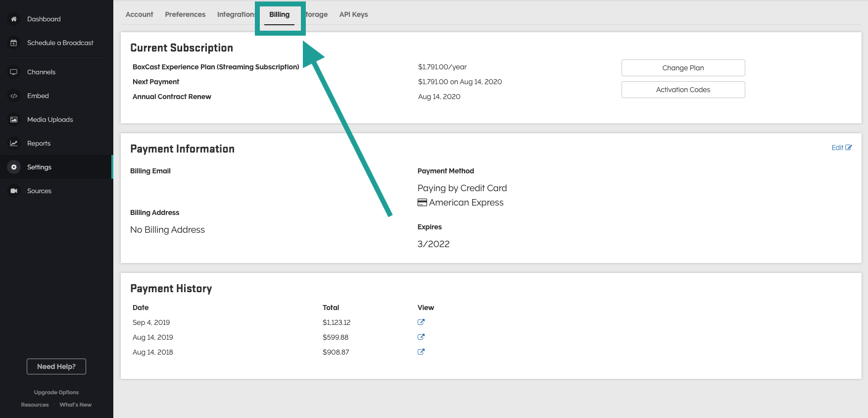Open Activation Codes

(683, 90)
